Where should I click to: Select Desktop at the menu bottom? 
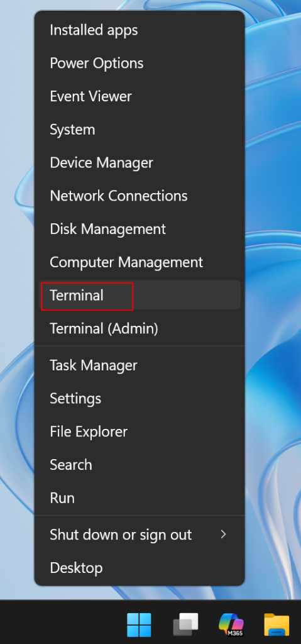(140, 568)
